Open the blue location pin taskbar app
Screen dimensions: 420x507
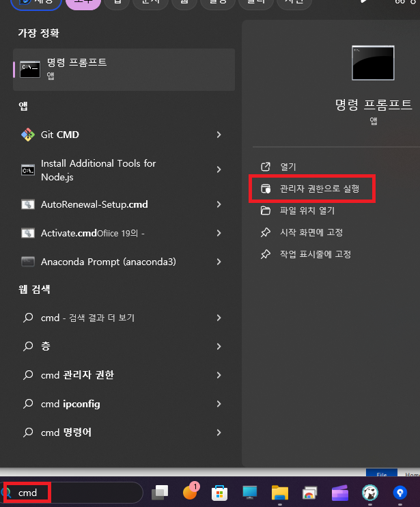[x=400, y=493]
